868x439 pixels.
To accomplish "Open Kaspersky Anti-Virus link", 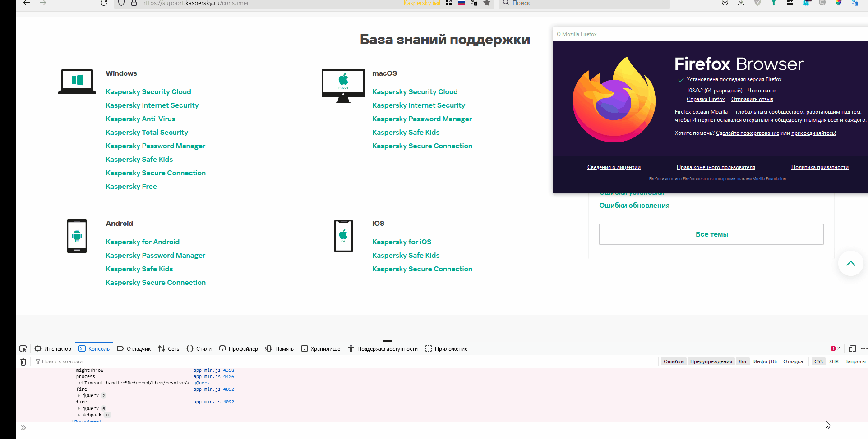I will pyautogui.click(x=141, y=119).
